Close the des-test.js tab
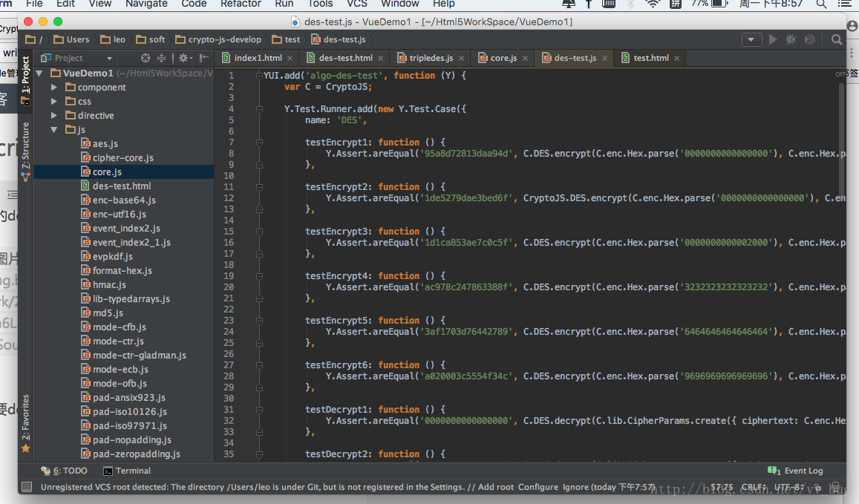Viewport: 859px width, 504px height. 605,58
